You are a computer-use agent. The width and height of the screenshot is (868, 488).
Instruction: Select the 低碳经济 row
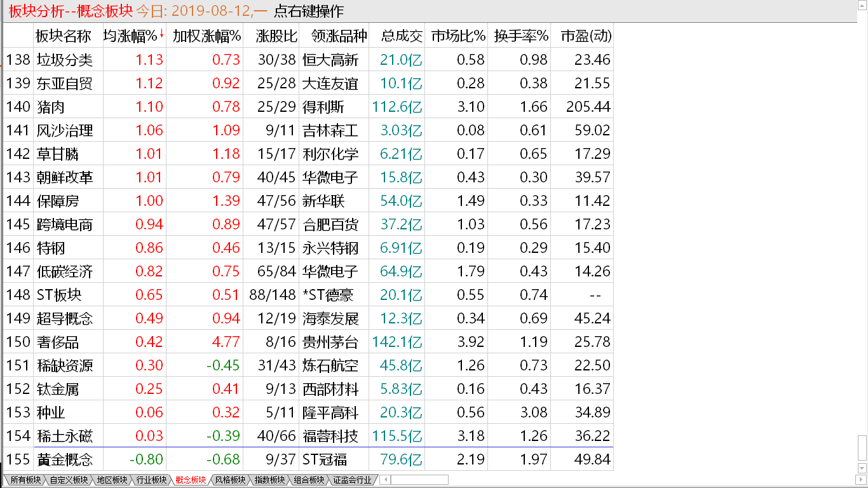pos(308,271)
